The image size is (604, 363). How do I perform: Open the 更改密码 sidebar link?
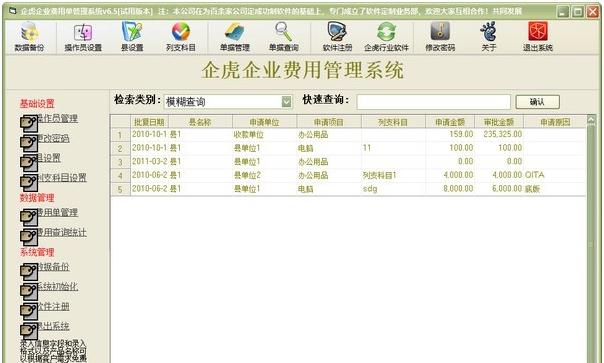click(x=53, y=138)
